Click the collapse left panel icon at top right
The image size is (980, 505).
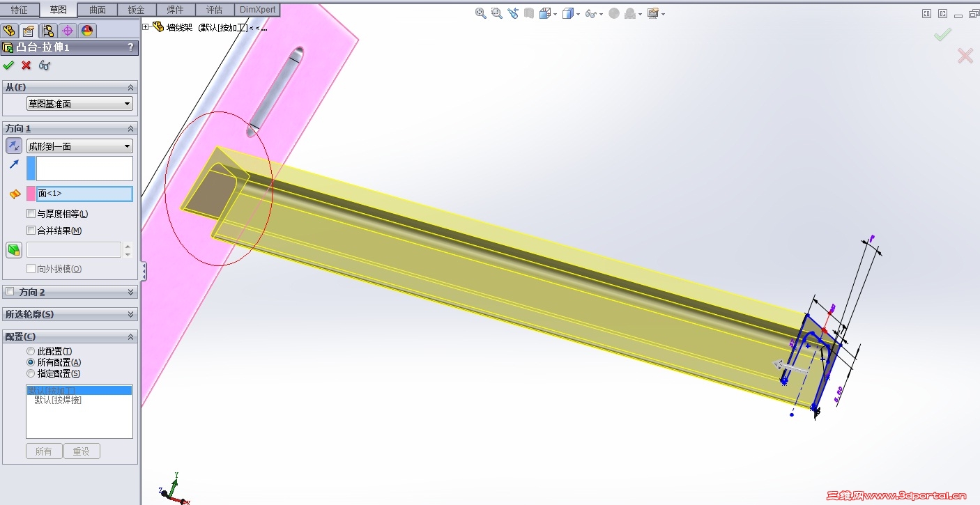[x=926, y=13]
